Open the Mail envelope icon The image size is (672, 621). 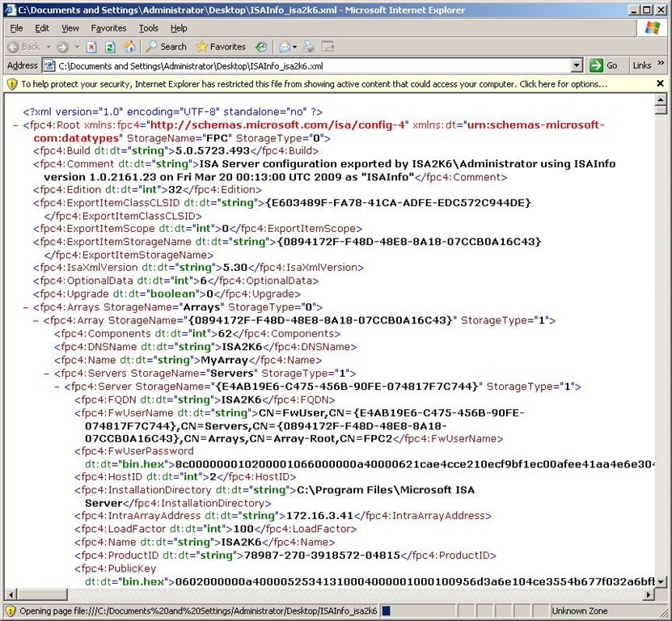click(x=285, y=47)
